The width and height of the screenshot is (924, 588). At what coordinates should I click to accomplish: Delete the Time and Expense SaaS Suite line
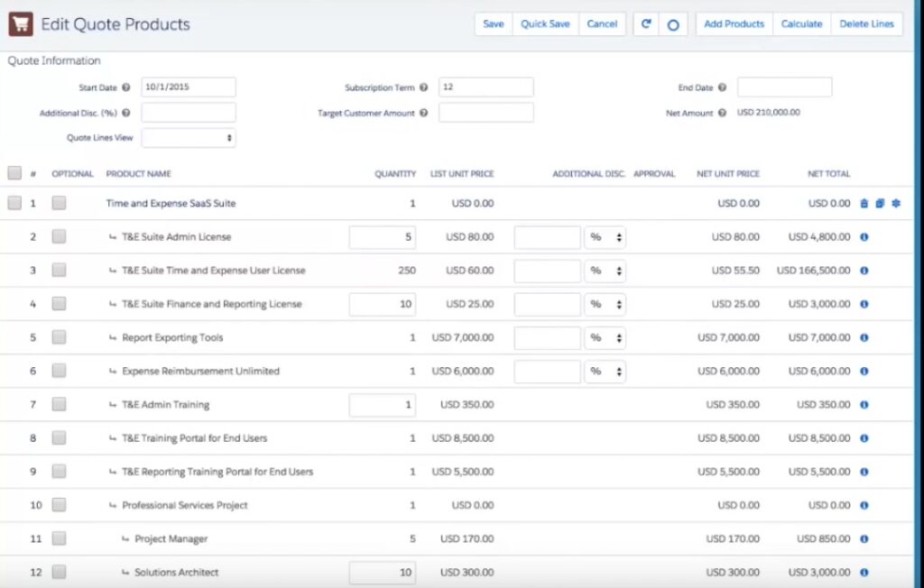[864, 203]
